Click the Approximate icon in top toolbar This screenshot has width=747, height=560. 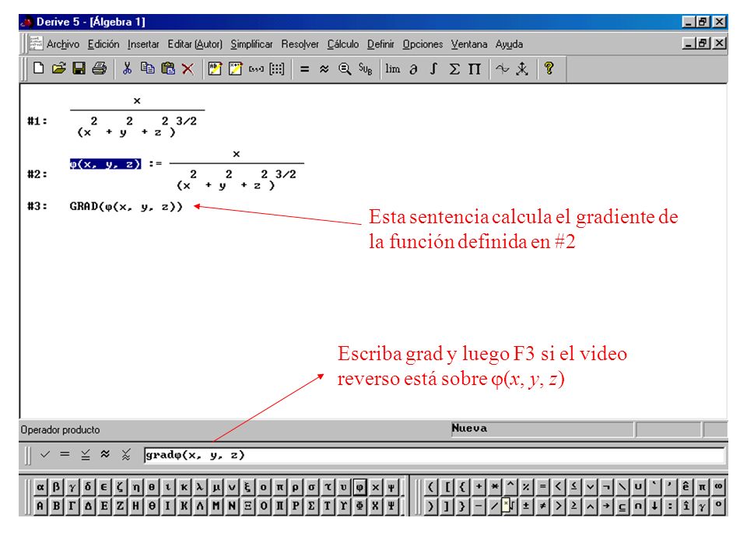point(324,68)
